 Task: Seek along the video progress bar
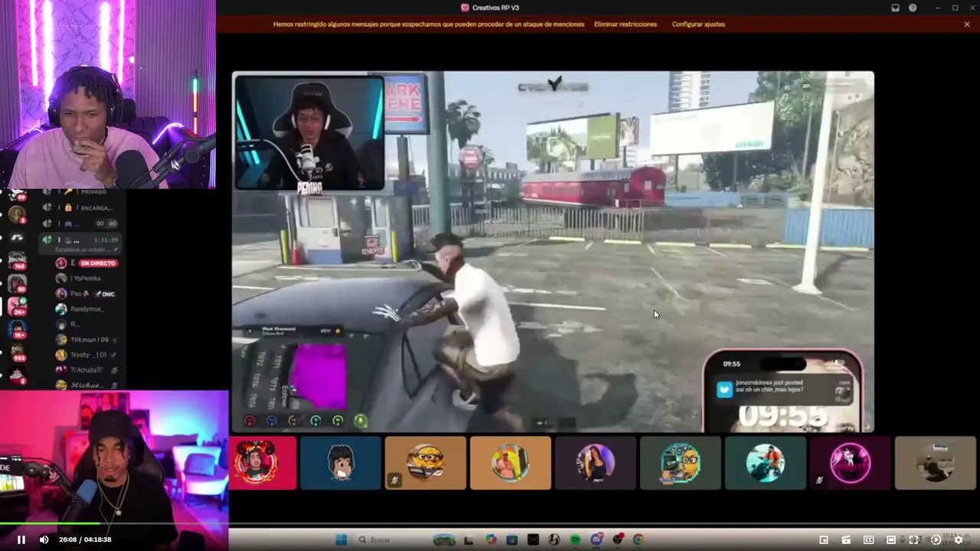point(490,524)
